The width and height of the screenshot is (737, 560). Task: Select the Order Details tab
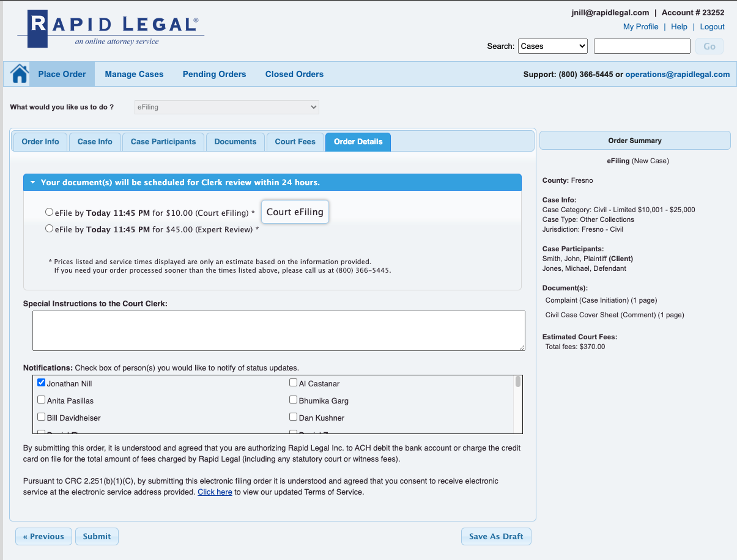point(358,142)
